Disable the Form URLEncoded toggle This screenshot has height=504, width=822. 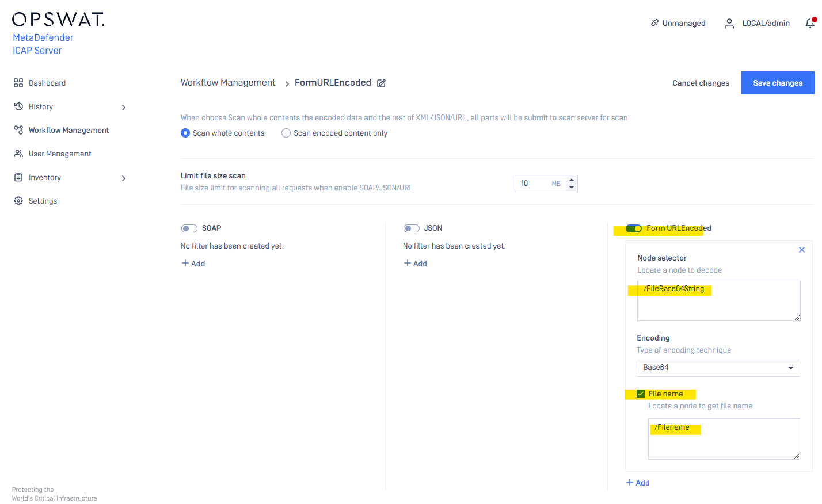634,228
